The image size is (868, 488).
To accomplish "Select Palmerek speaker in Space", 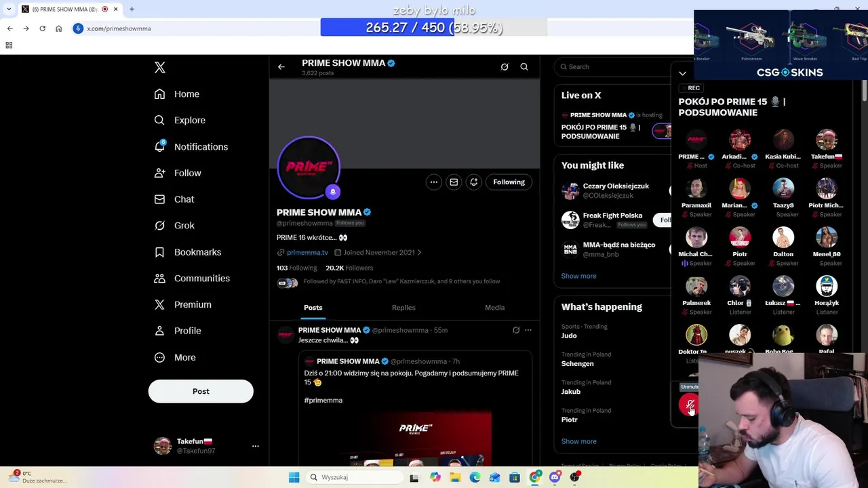I will click(x=696, y=287).
